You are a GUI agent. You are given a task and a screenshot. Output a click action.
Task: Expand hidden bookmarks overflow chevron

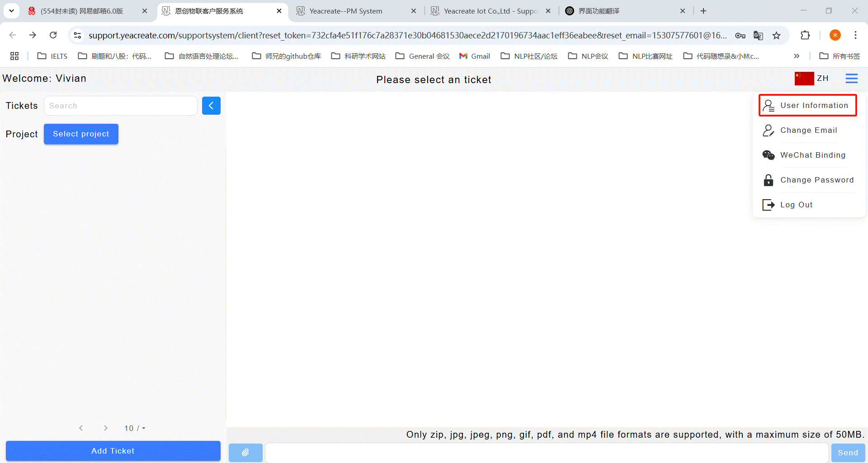pyautogui.click(x=797, y=56)
